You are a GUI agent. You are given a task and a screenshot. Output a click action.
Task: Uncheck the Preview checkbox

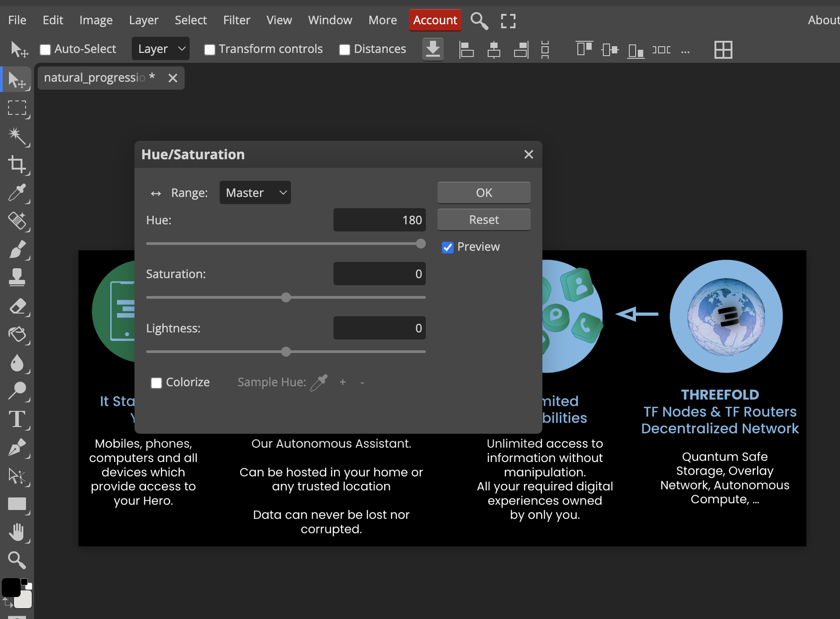(x=447, y=247)
